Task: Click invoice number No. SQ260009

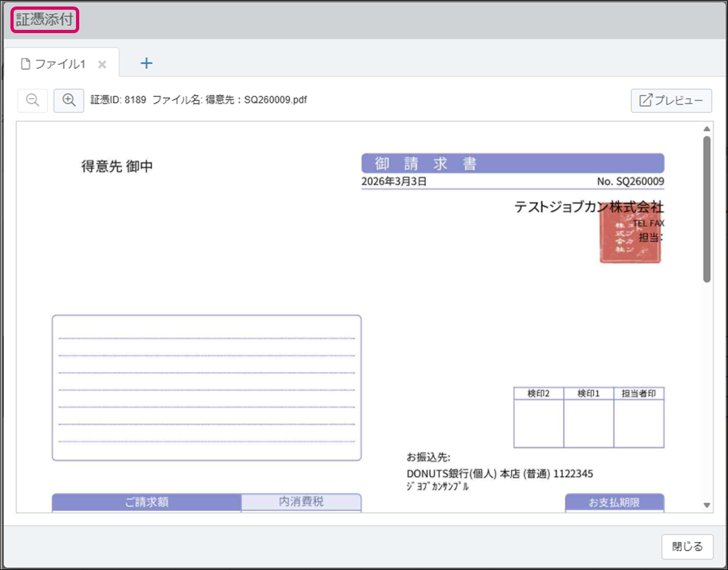Action: tap(630, 182)
